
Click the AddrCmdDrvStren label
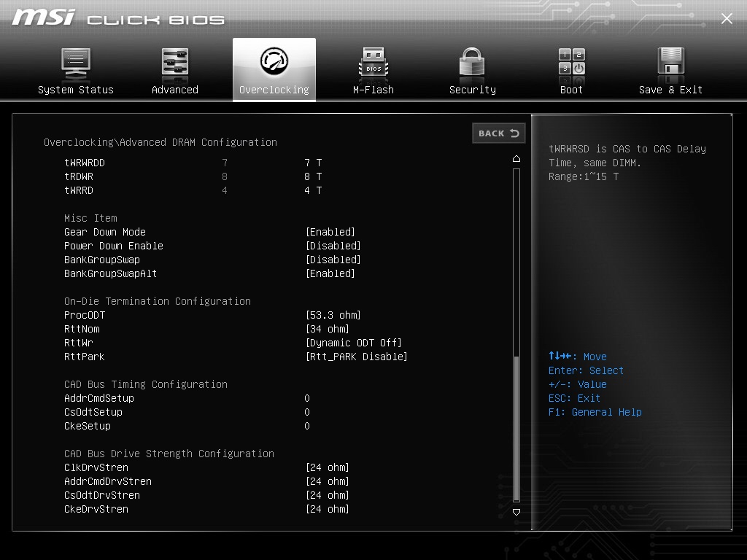(108, 481)
